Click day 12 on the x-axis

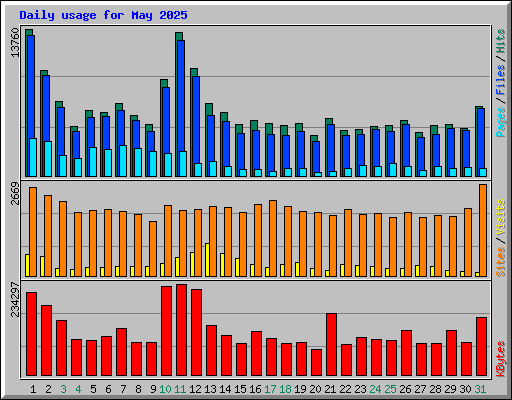(195, 389)
